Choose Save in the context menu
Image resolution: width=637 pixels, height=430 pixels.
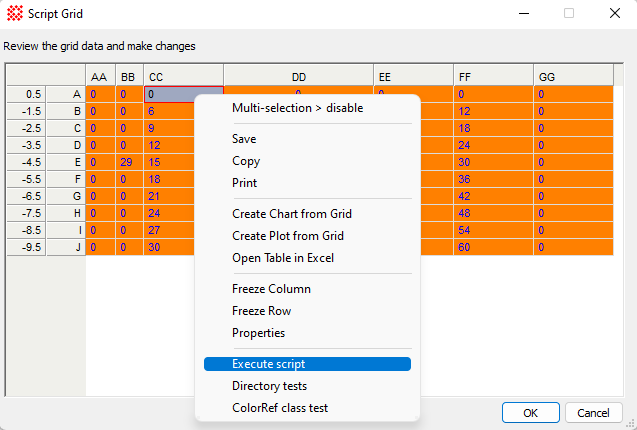pos(244,139)
